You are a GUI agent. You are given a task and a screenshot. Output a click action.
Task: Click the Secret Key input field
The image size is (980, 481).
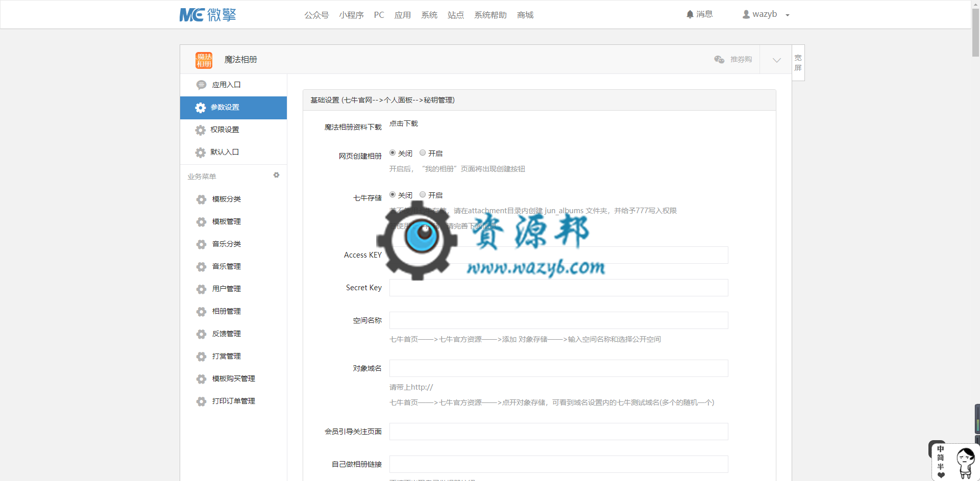(x=558, y=288)
